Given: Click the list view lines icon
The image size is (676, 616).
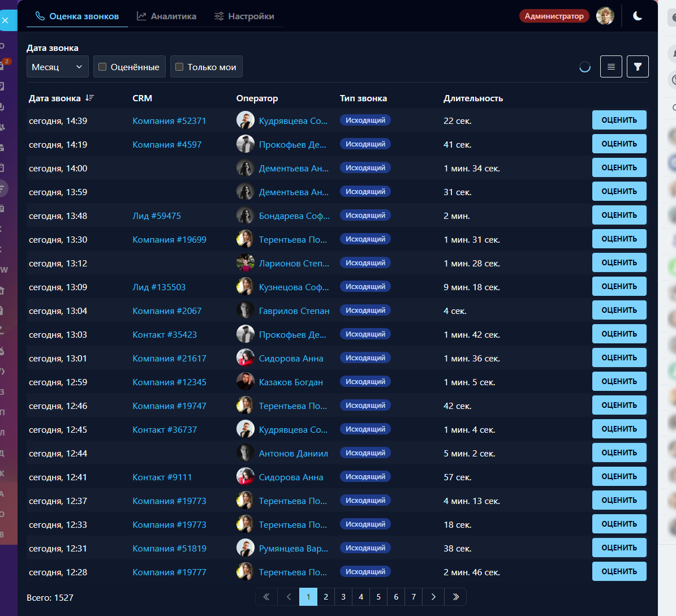Looking at the screenshot, I should tap(611, 67).
